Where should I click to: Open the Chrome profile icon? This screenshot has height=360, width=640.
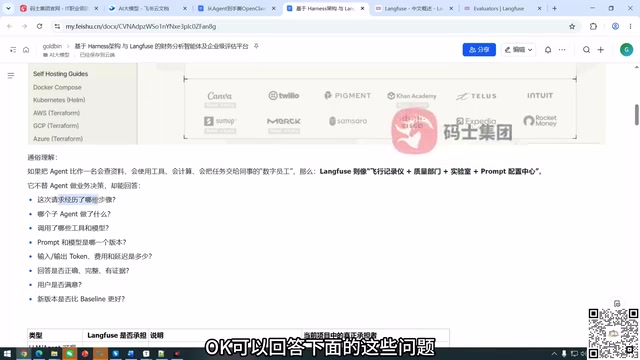pyautogui.click(x=615, y=26)
